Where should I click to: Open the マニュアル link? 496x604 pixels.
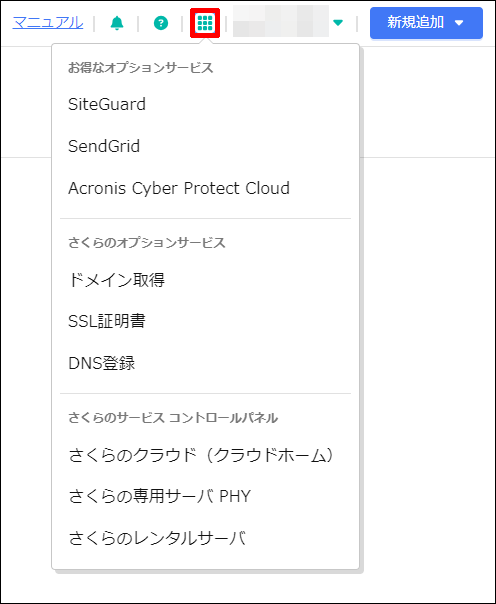[48, 23]
